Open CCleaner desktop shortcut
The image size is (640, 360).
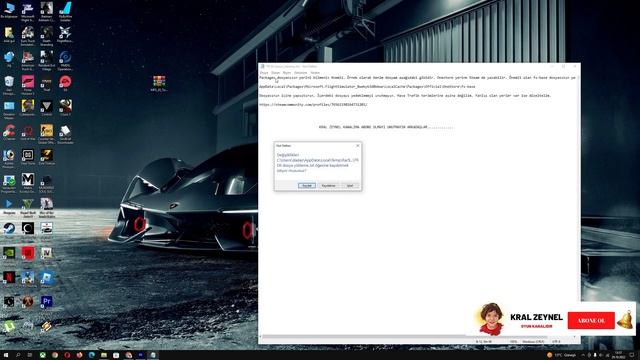[x=9, y=133]
